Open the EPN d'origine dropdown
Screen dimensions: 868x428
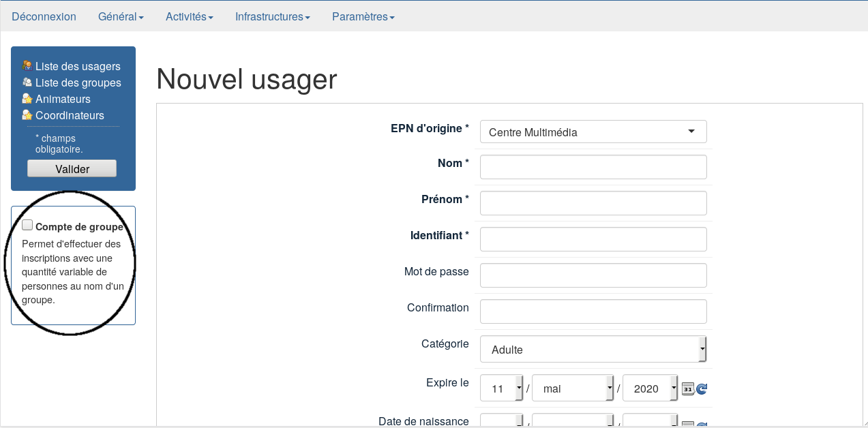click(593, 132)
